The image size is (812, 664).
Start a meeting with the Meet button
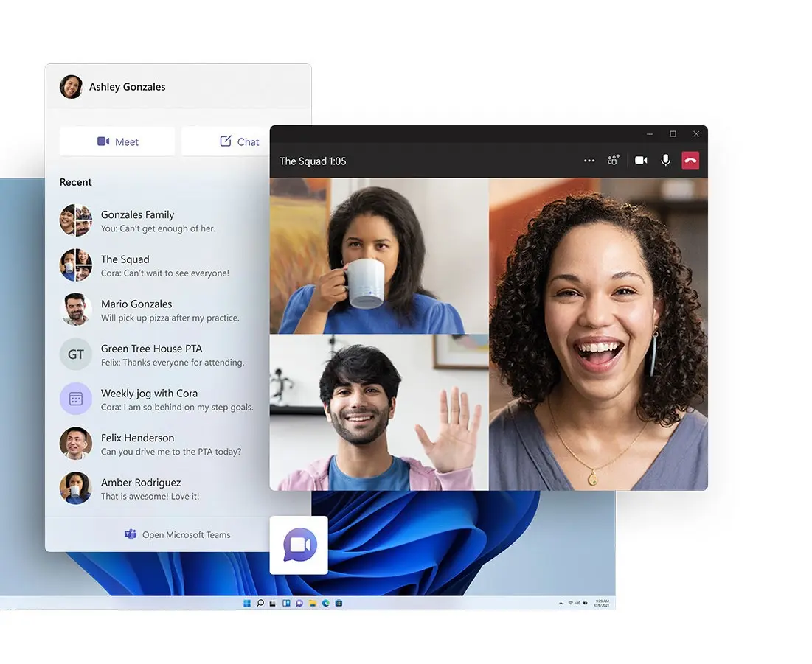pyautogui.click(x=117, y=141)
